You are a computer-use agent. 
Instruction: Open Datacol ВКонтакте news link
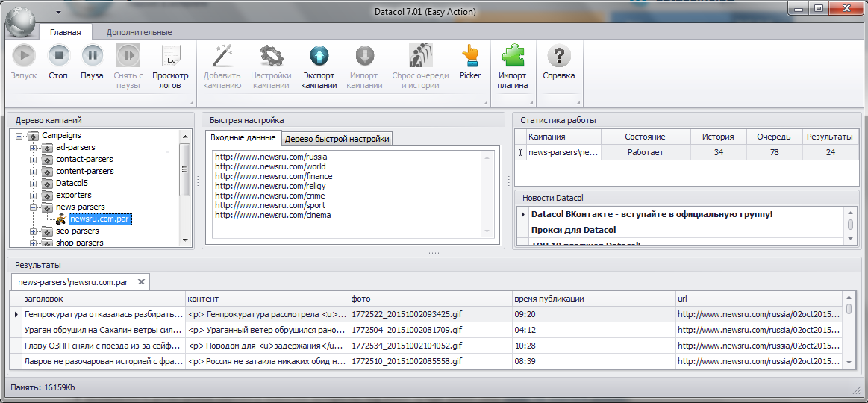(x=652, y=213)
